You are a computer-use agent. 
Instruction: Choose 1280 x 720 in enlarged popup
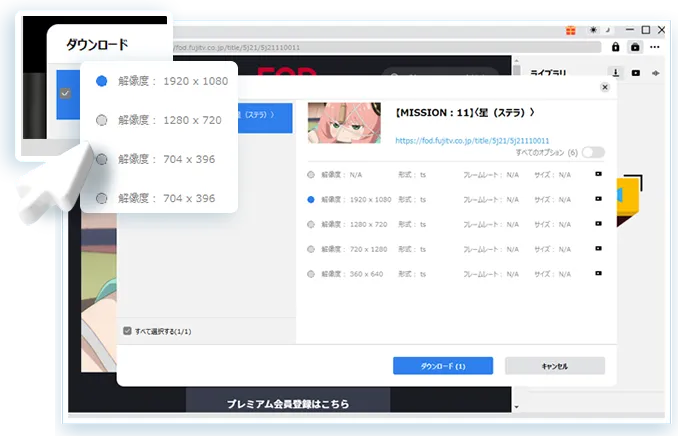coord(101,120)
